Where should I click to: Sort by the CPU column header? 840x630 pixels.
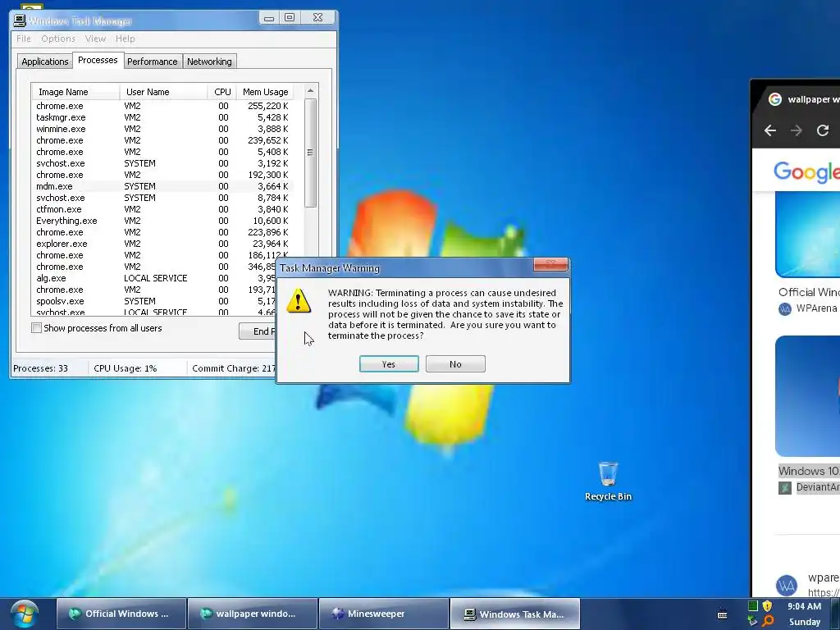221,92
